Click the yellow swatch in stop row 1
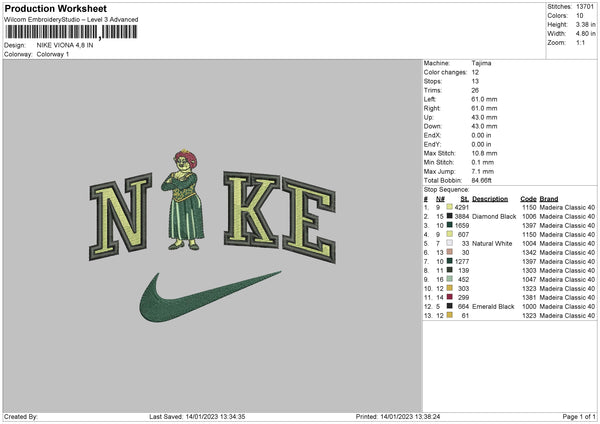600x424 pixels. tap(450, 207)
